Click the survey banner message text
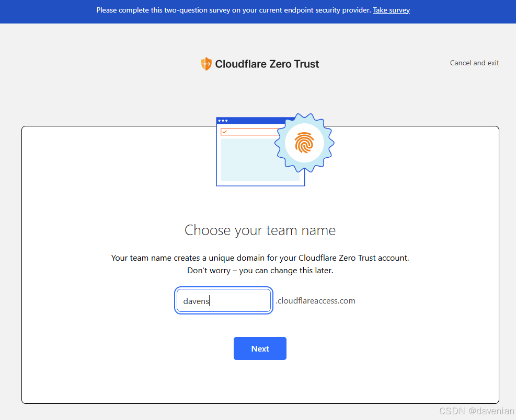Screen dimensions: 516x420 point(234,10)
